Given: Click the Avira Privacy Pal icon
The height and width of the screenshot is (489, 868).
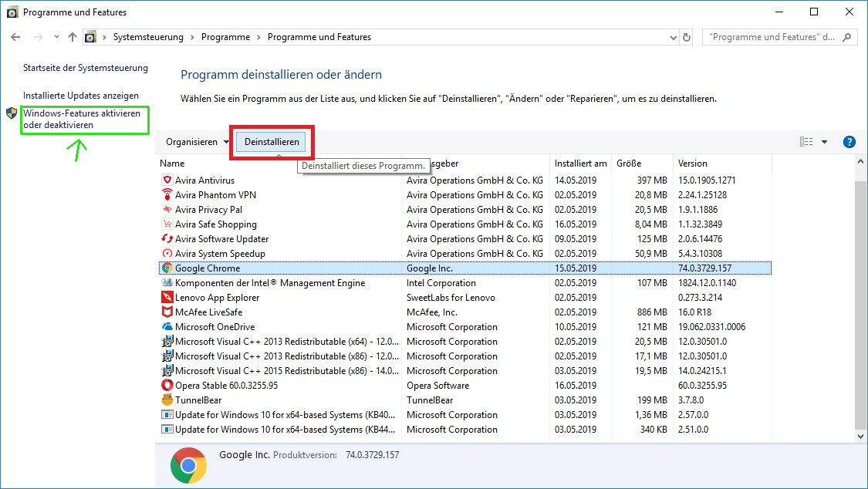Looking at the screenshot, I should point(167,209).
